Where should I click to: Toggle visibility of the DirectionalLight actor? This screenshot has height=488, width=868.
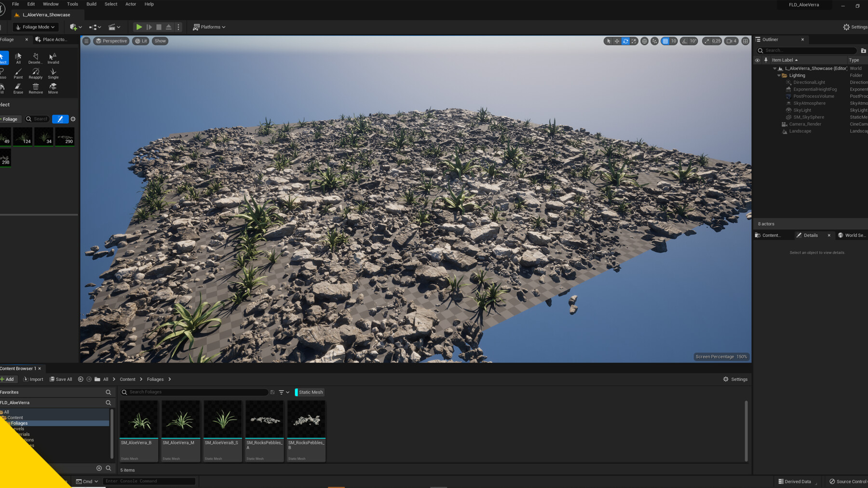[758, 82]
